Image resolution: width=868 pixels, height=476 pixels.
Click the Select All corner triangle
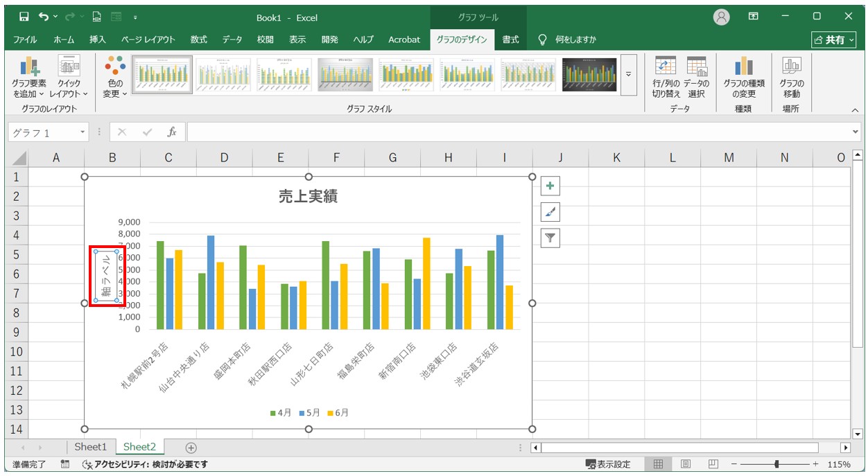19,158
